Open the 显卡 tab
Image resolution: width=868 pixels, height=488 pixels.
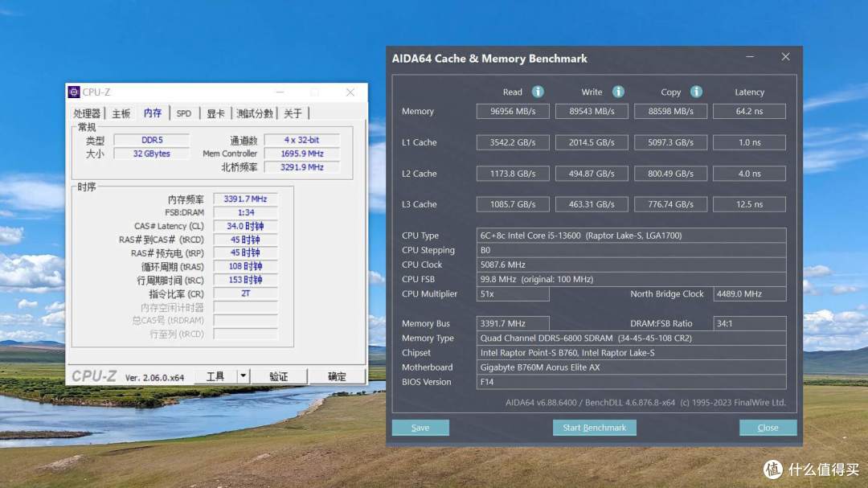[x=215, y=113]
